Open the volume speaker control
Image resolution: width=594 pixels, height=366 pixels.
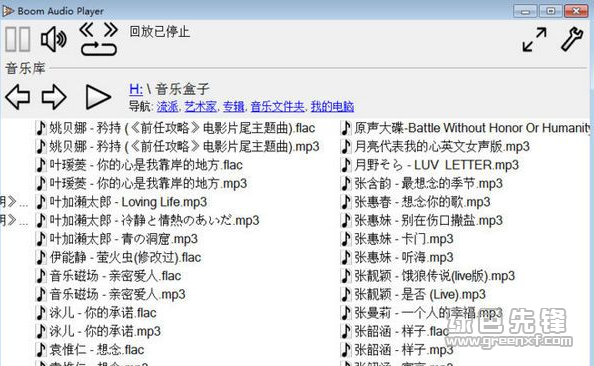click(53, 39)
